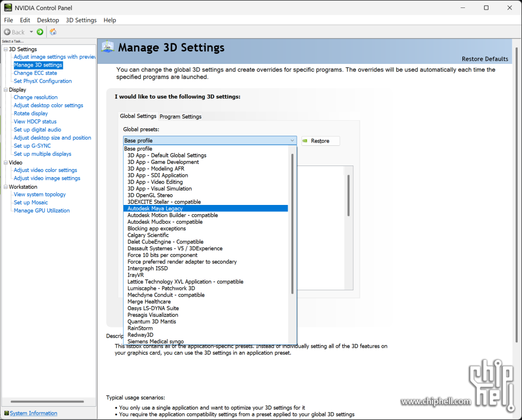Select 3D App - Visual Simulation preset
Screen dimensions: 522x420
point(206,188)
